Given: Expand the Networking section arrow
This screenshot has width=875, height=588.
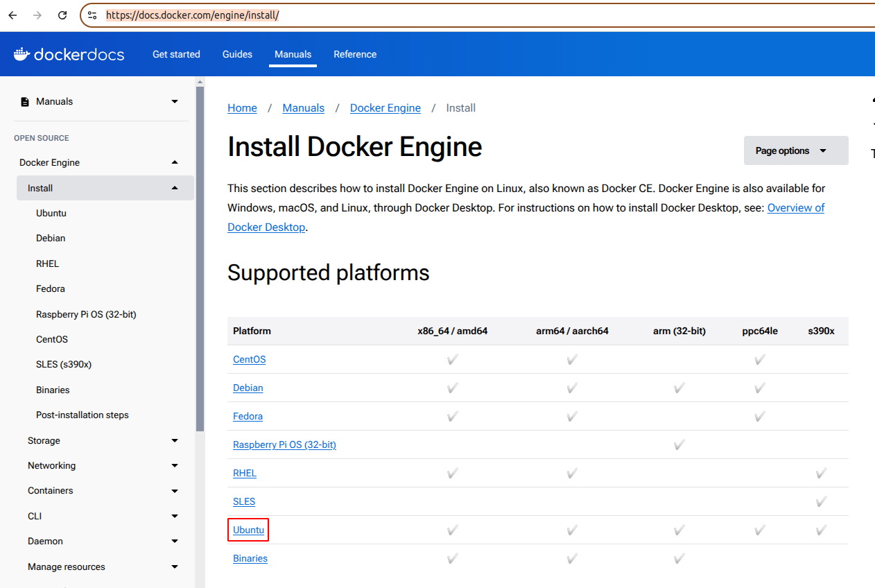Looking at the screenshot, I should 175,466.
